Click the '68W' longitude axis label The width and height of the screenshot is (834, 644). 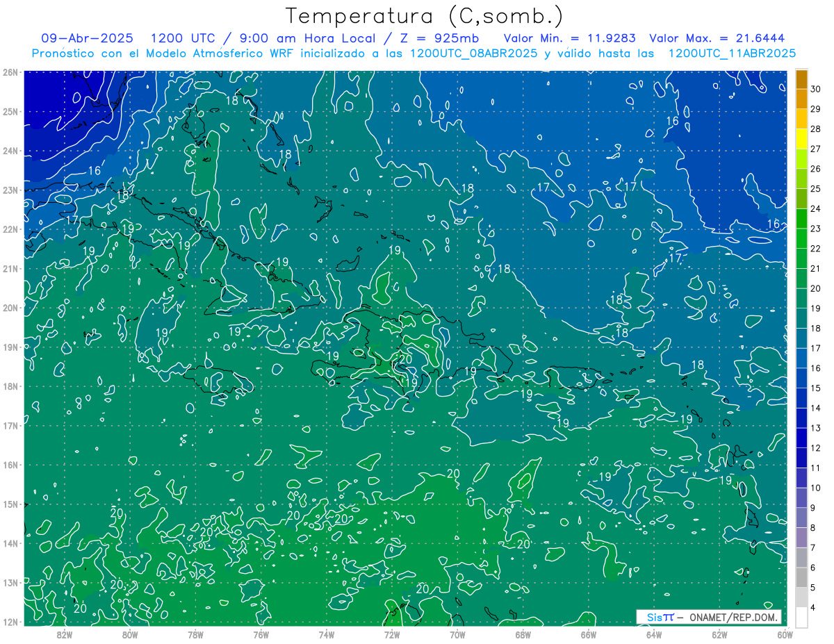(x=523, y=634)
